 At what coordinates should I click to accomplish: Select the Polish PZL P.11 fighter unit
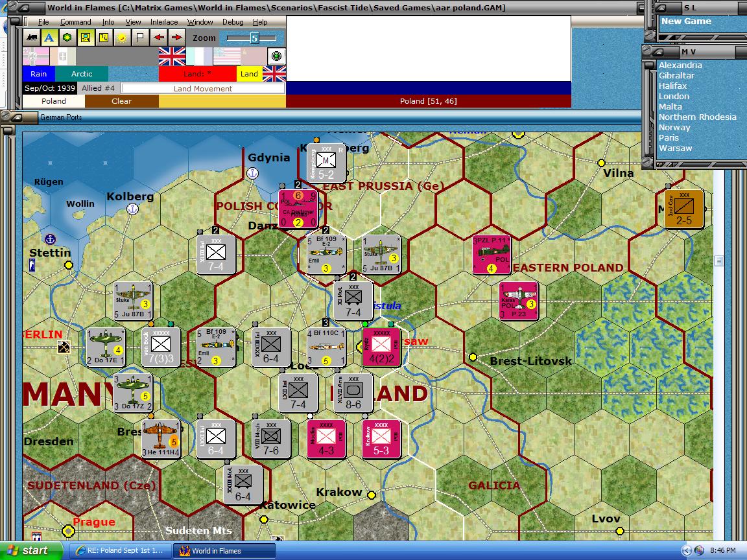pos(491,255)
